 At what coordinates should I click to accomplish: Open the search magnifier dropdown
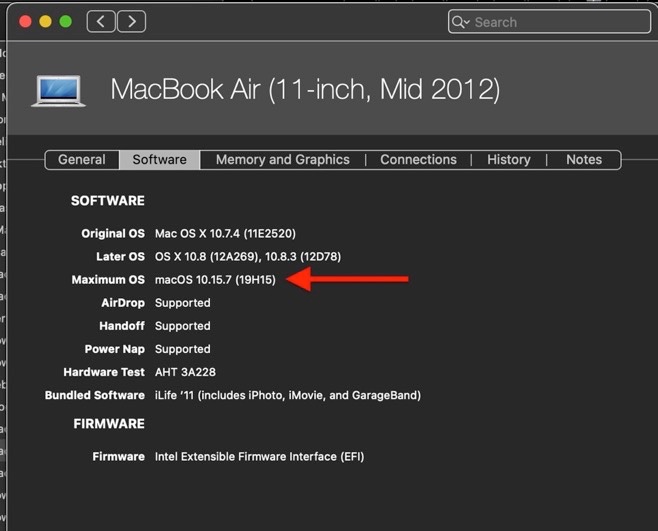pos(460,22)
